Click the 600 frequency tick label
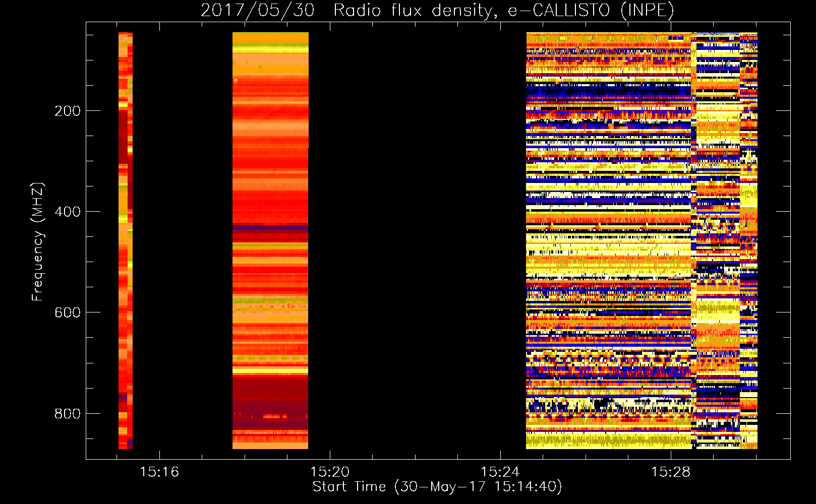 click(x=68, y=312)
